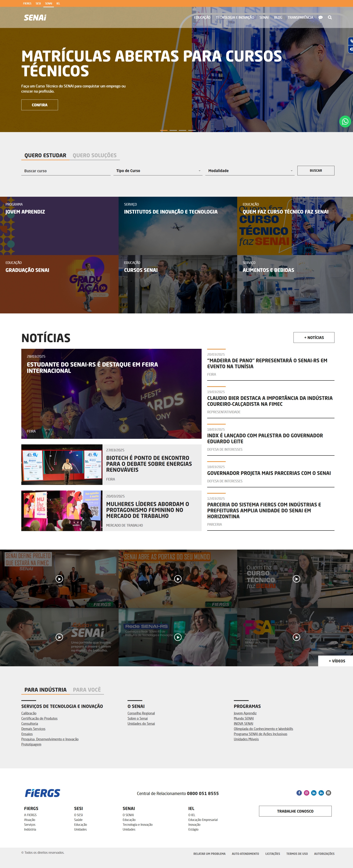
Task: Open the LICITAÇÕES footer link
Action: coord(272,854)
